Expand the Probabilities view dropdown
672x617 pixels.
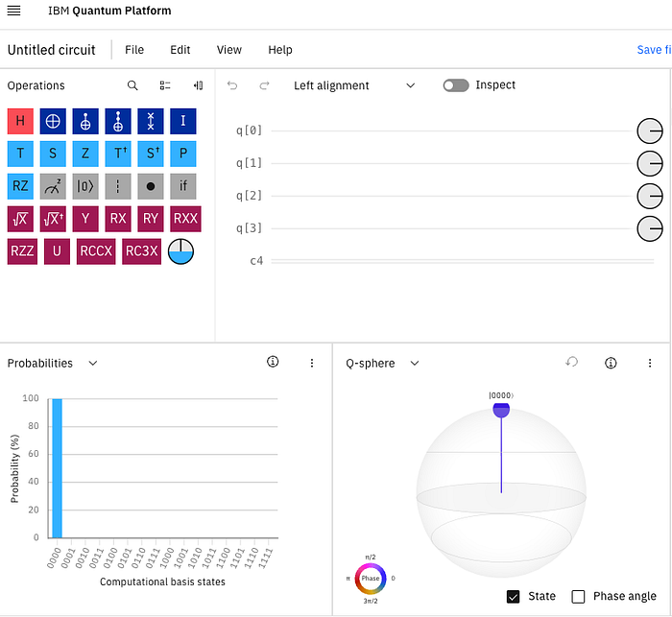93,364
